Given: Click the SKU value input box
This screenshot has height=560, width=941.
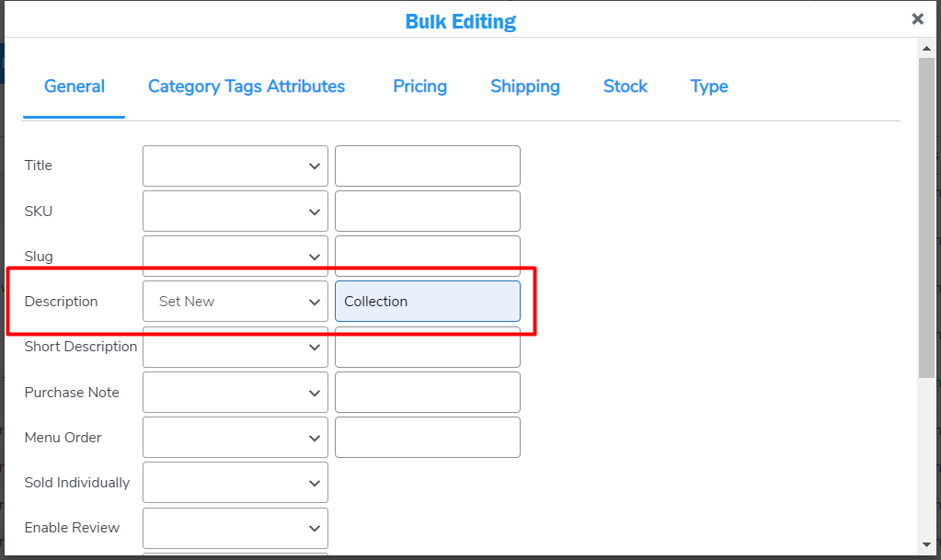Looking at the screenshot, I should [x=427, y=211].
